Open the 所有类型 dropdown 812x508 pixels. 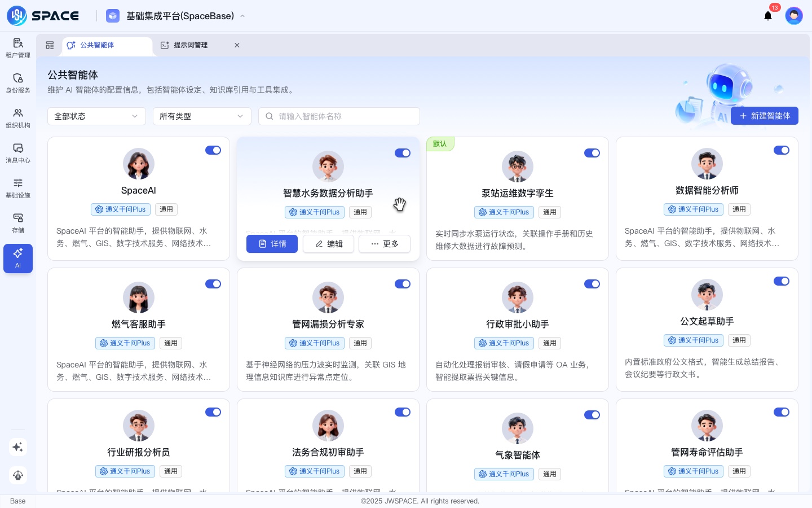(x=202, y=116)
